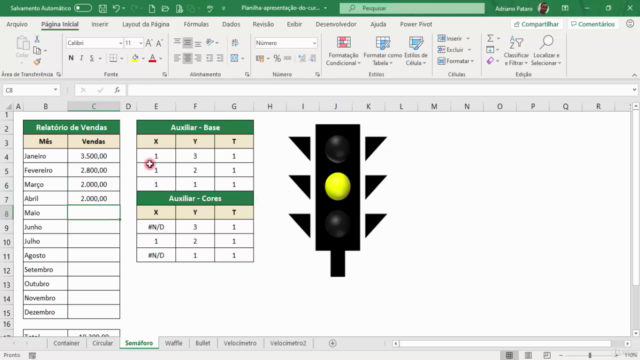Switch to Page Layout view icon
640x360 pixels.
click(x=528, y=356)
